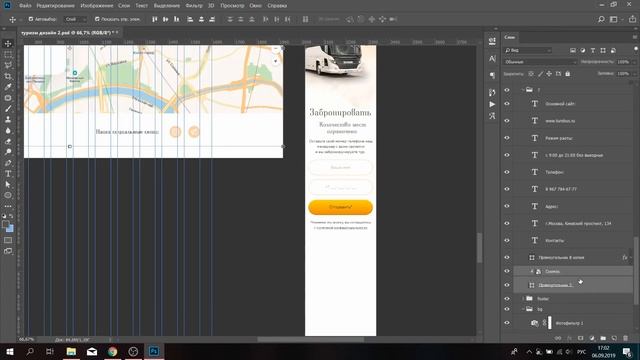Open the Файл menu
640x360 pixels.
click(x=25, y=6)
